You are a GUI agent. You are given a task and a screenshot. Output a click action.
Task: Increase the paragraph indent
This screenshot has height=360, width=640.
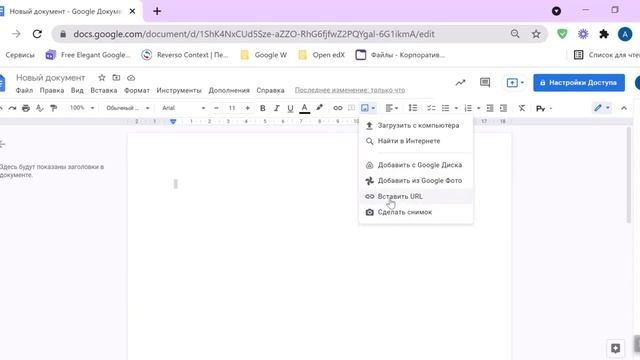503,108
